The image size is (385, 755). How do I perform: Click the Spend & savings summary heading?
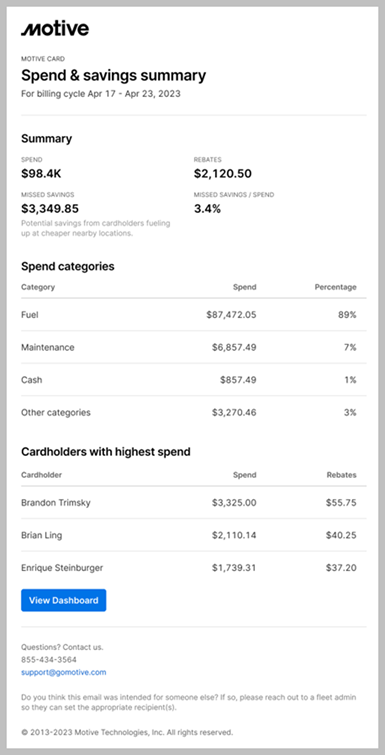pos(114,76)
